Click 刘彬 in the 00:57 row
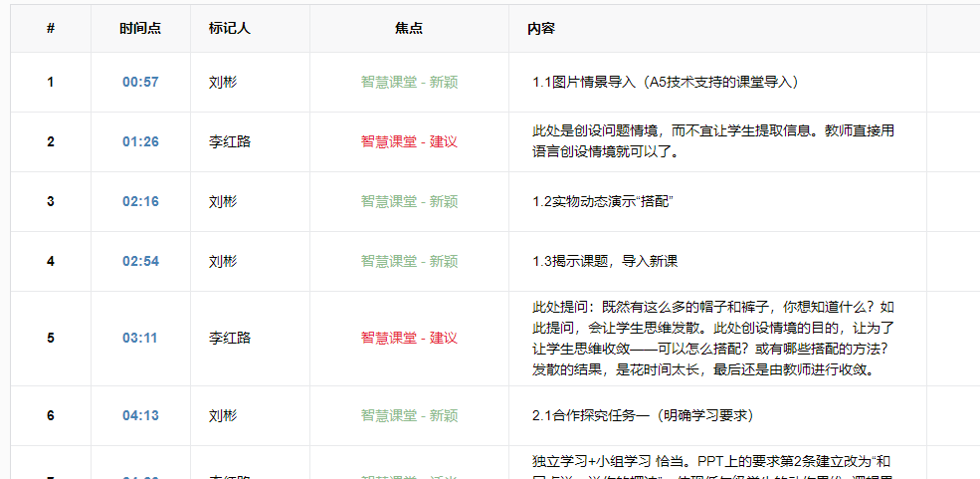The image size is (980, 479). click(223, 83)
